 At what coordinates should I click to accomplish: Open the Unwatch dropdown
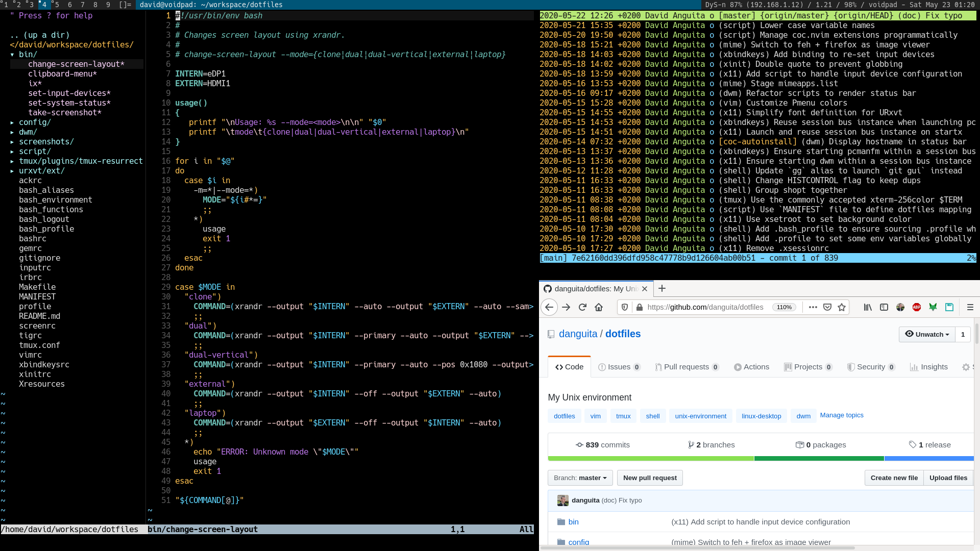tap(927, 335)
